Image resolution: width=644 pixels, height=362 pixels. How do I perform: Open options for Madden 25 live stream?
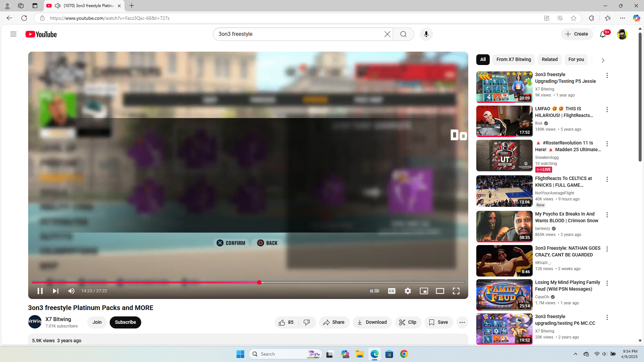(x=607, y=144)
